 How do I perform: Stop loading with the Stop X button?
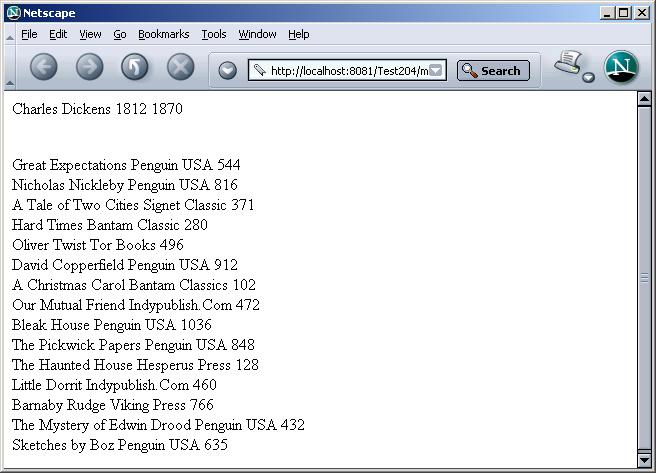(181, 66)
